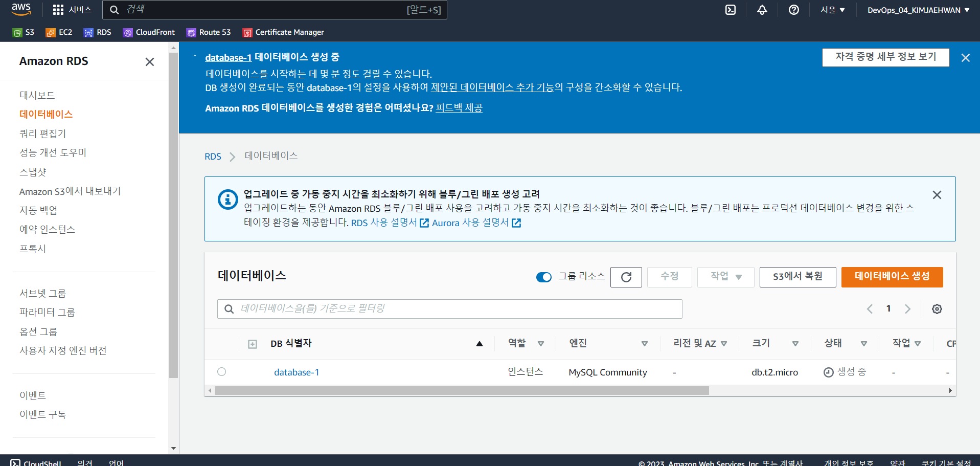Toggle the group resources switch
980x466 pixels.
544,277
